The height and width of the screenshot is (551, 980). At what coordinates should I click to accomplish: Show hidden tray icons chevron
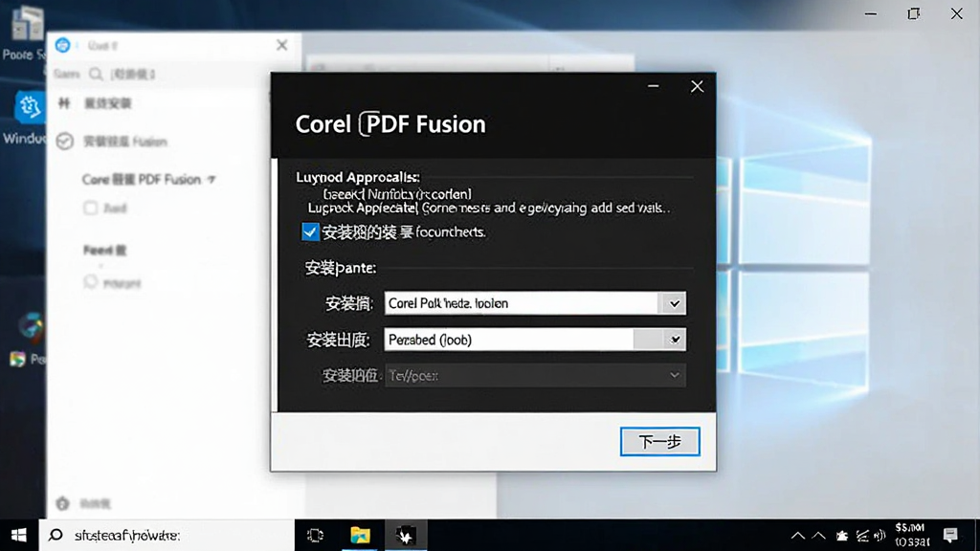pos(798,536)
